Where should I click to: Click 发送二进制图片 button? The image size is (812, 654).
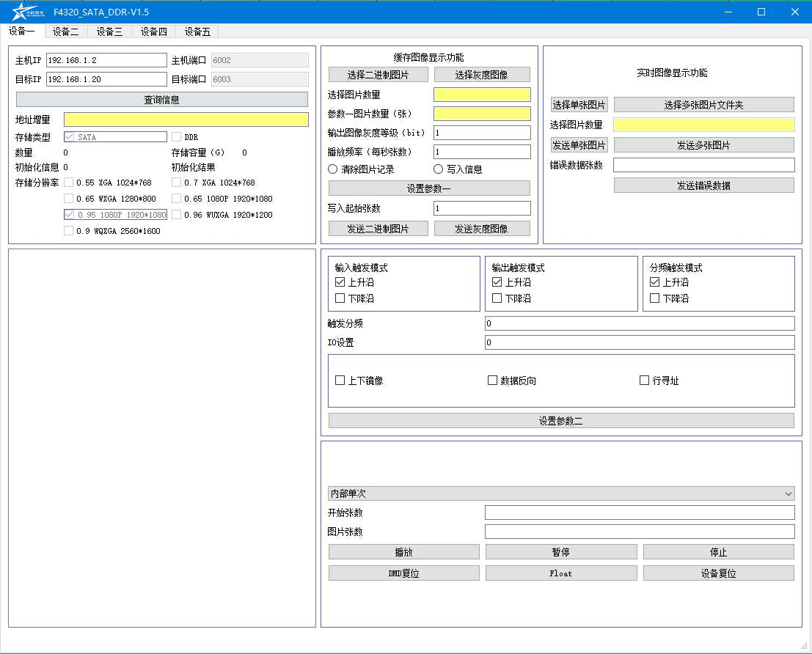tap(378, 228)
